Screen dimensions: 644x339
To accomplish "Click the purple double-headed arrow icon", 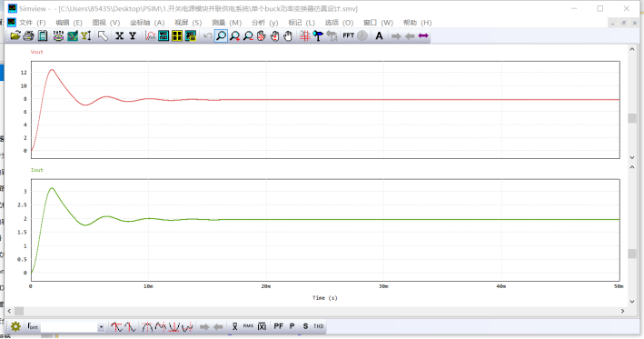I will click(423, 36).
